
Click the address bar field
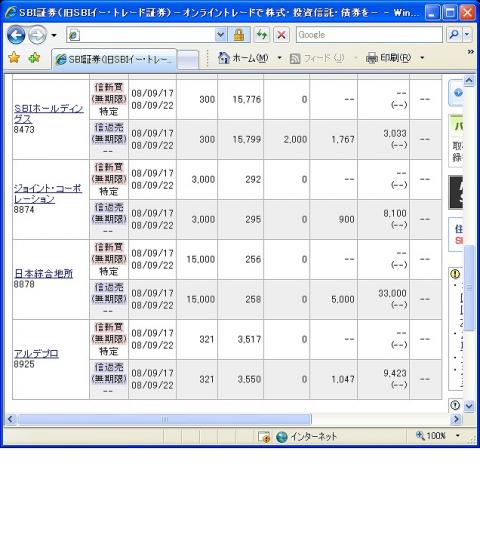[x=141, y=35]
